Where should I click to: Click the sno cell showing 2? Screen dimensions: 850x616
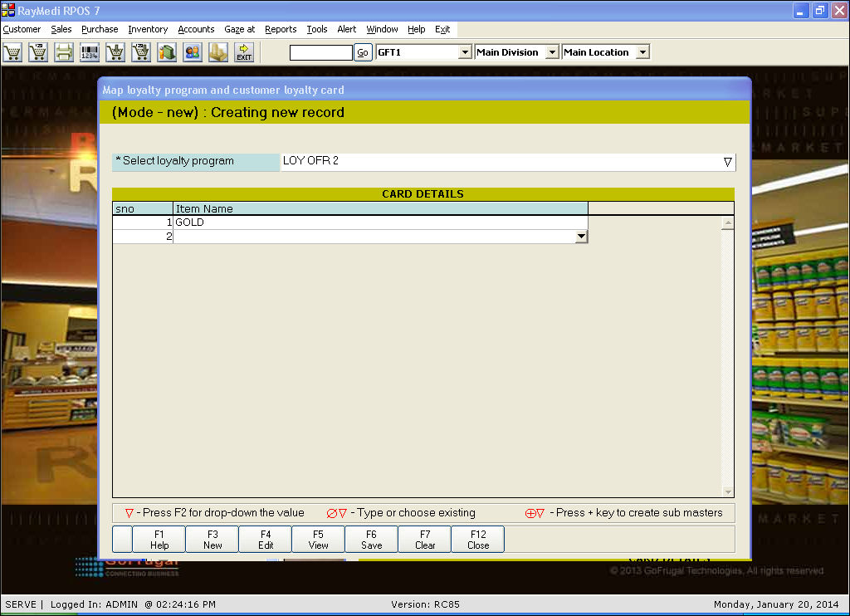pyautogui.click(x=143, y=237)
